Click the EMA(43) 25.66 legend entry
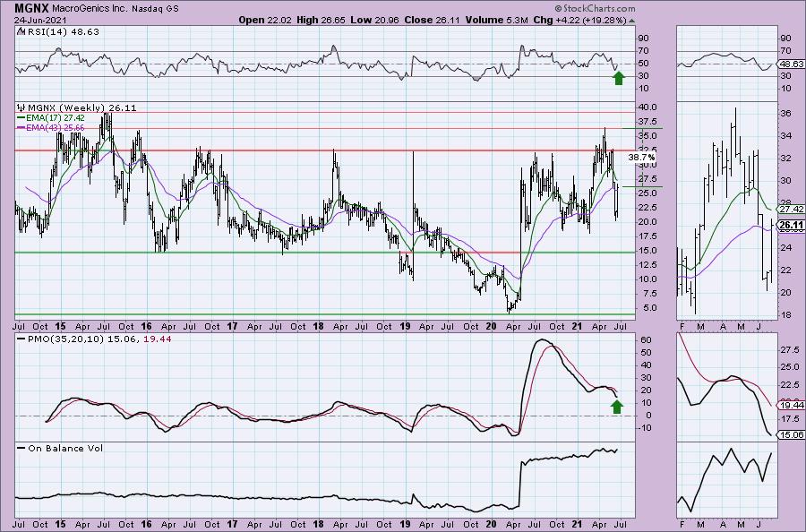Viewport: 806px width, 532px height. click(56, 127)
